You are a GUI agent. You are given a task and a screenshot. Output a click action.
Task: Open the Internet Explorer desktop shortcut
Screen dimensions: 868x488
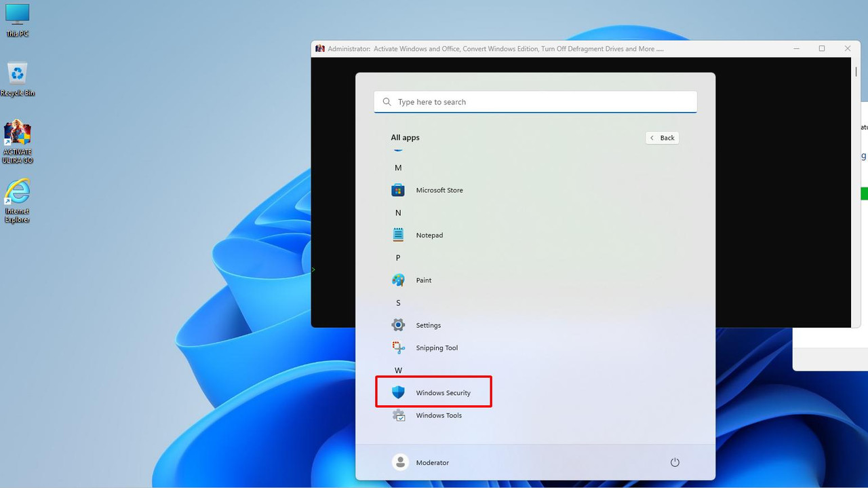17,201
